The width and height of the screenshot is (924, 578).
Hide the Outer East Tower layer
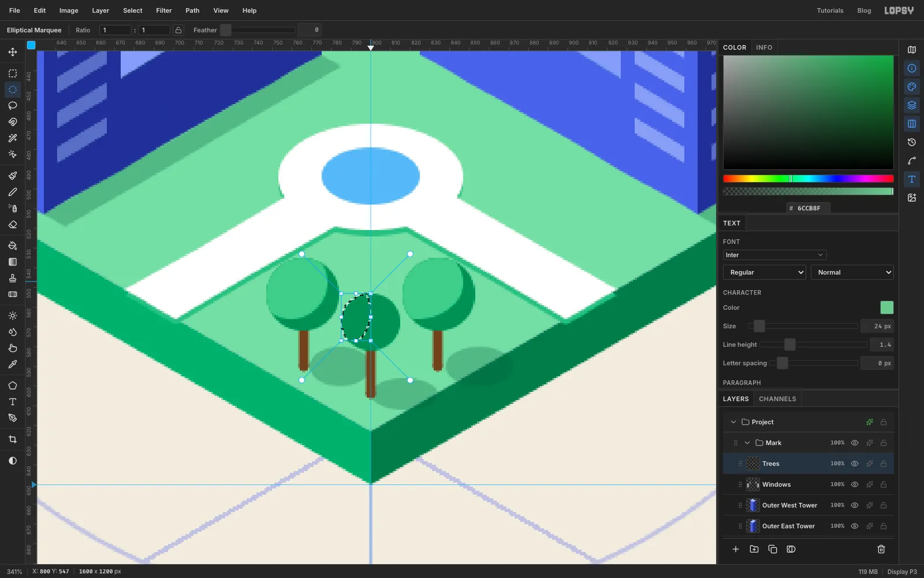(x=855, y=526)
